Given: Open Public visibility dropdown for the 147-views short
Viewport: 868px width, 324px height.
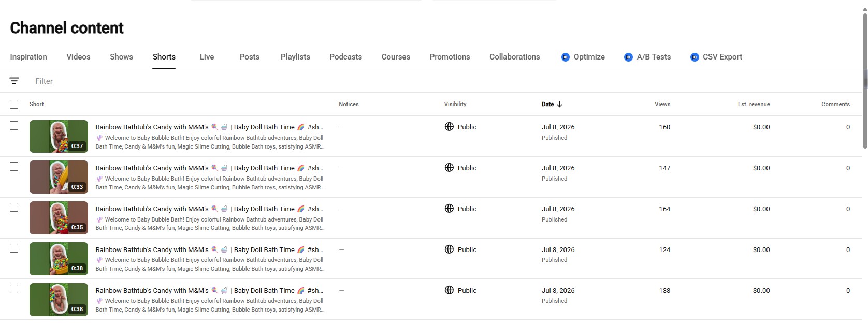Looking at the screenshot, I should pyautogui.click(x=467, y=168).
